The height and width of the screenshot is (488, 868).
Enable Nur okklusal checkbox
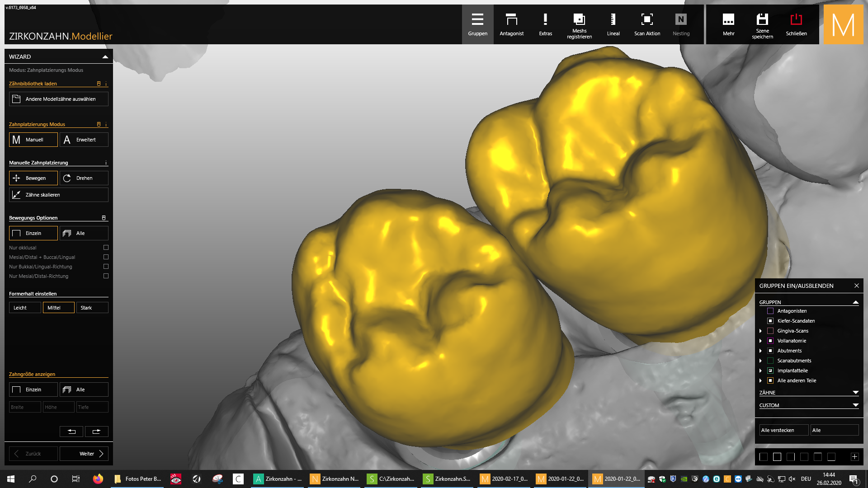point(106,248)
